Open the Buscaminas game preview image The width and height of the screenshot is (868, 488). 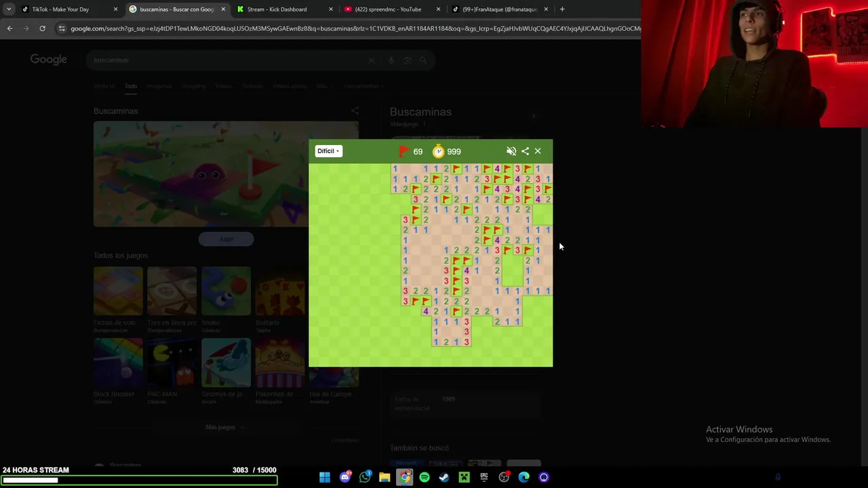(x=226, y=174)
